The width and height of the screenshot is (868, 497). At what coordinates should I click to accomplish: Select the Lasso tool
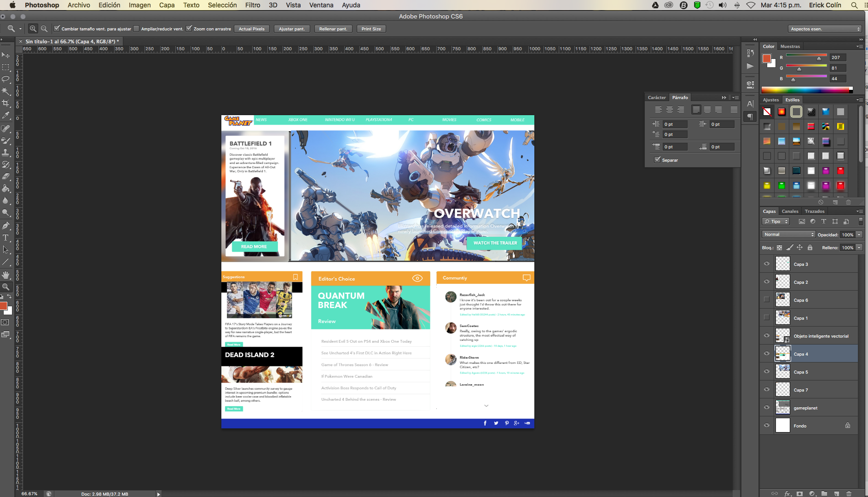6,79
